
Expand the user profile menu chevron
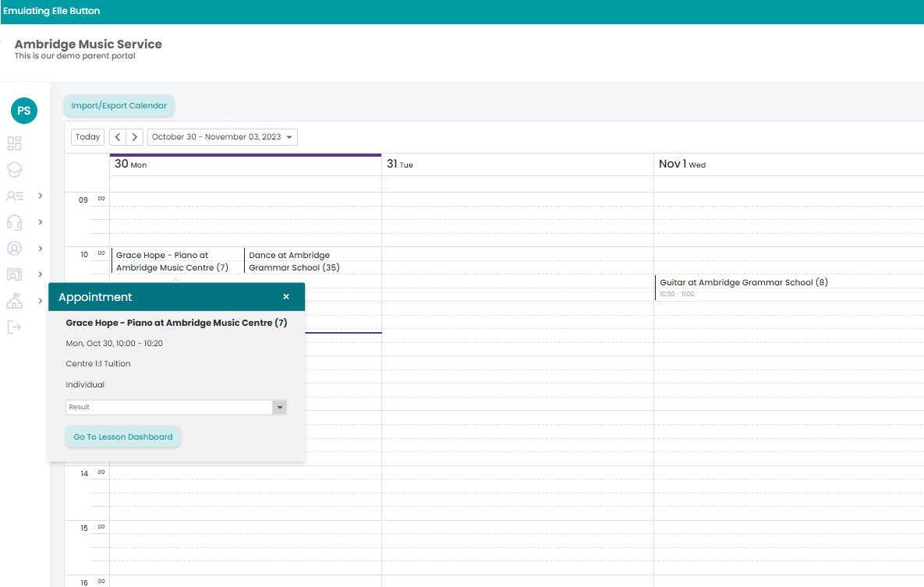coord(40,248)
